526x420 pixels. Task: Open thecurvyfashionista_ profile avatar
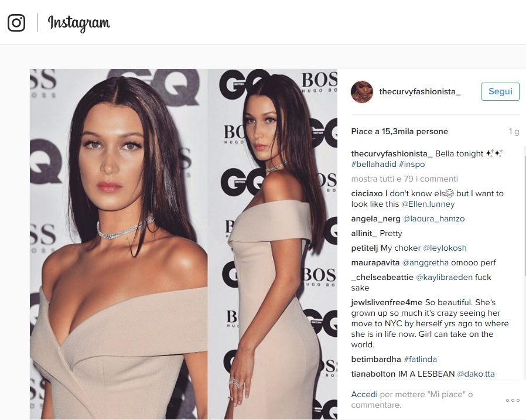point(362,91)
